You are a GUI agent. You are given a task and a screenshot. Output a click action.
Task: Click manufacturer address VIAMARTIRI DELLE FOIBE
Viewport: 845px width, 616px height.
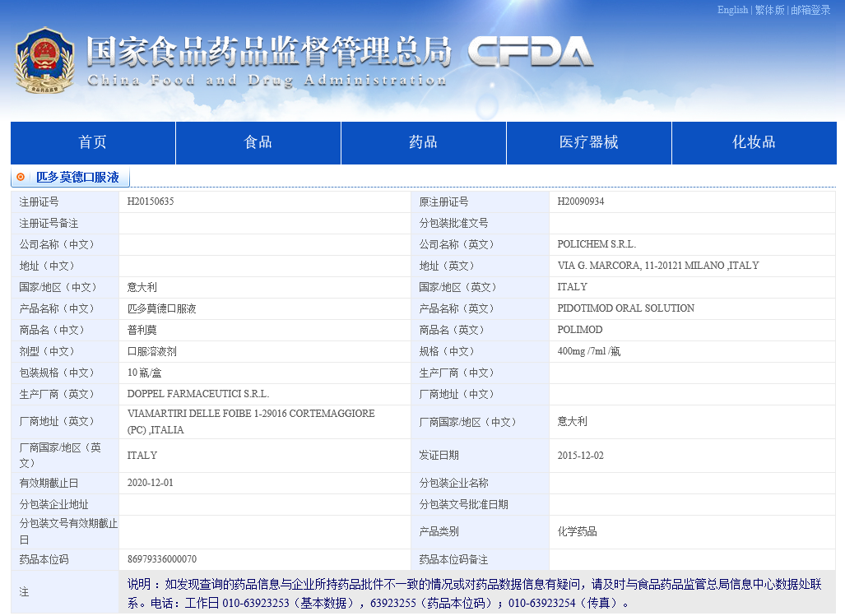[251, 422]
